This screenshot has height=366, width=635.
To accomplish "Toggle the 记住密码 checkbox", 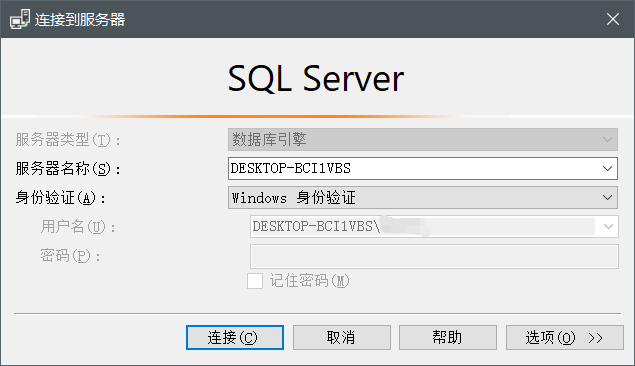I will point(255,281).
